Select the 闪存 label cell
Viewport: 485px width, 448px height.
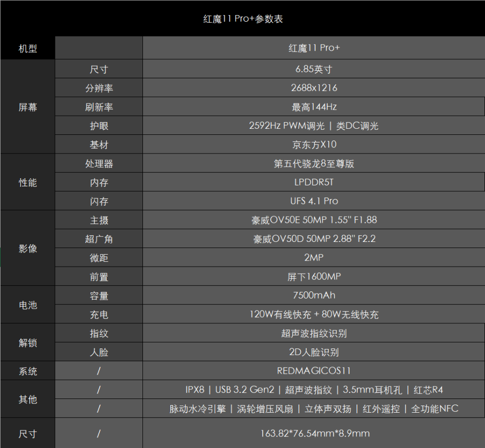pos(99,201)
